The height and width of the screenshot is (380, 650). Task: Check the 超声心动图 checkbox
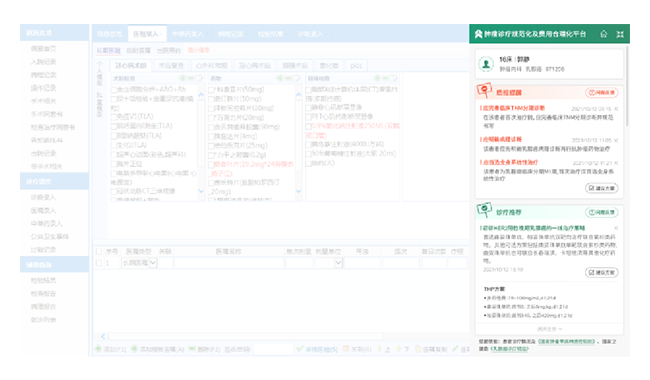(x=114, y=155)
